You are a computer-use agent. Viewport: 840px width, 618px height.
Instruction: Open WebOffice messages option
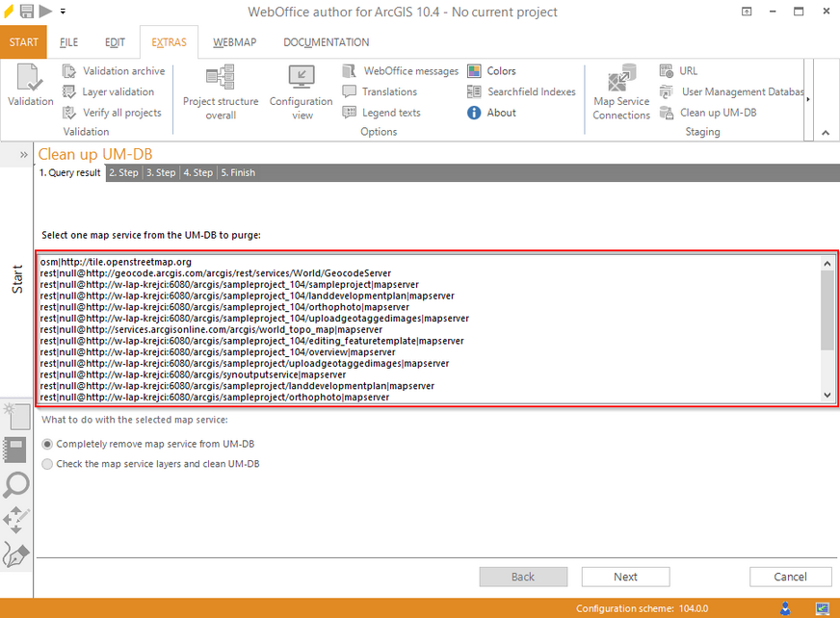click(x=400, y=70)
